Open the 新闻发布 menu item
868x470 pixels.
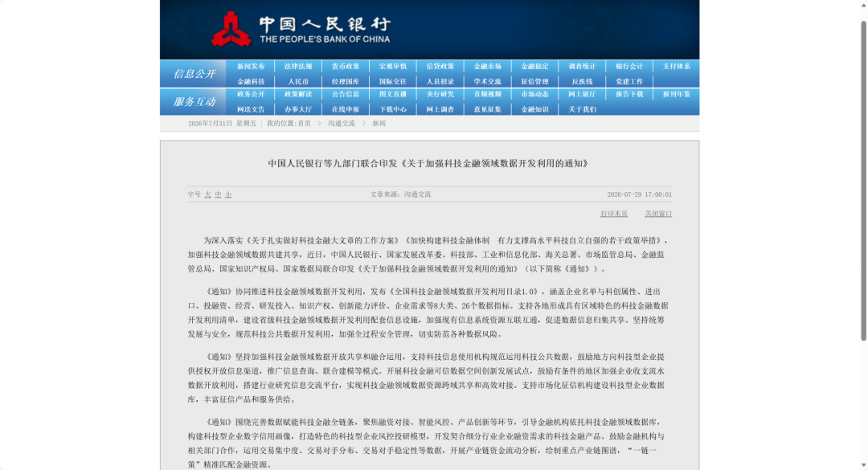(x=251, y=67)
